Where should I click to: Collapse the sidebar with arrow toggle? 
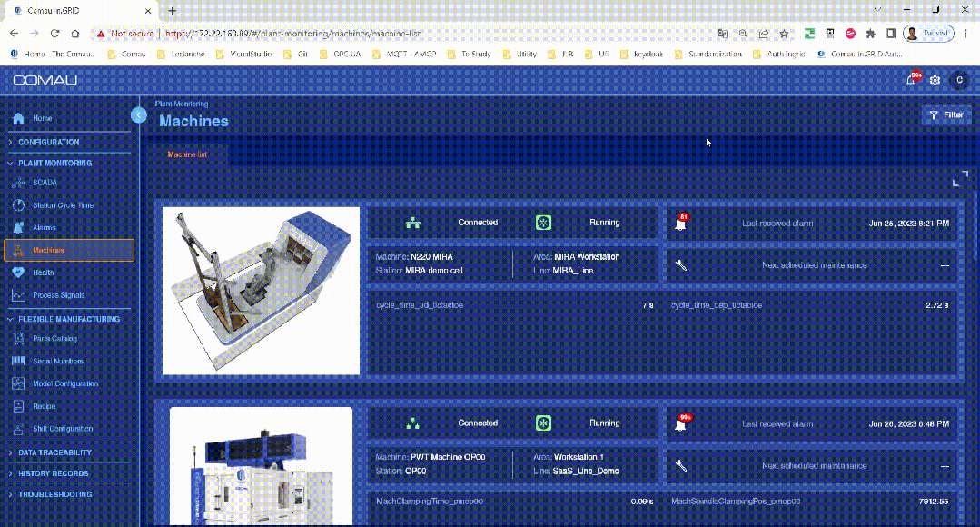(138, 114)
